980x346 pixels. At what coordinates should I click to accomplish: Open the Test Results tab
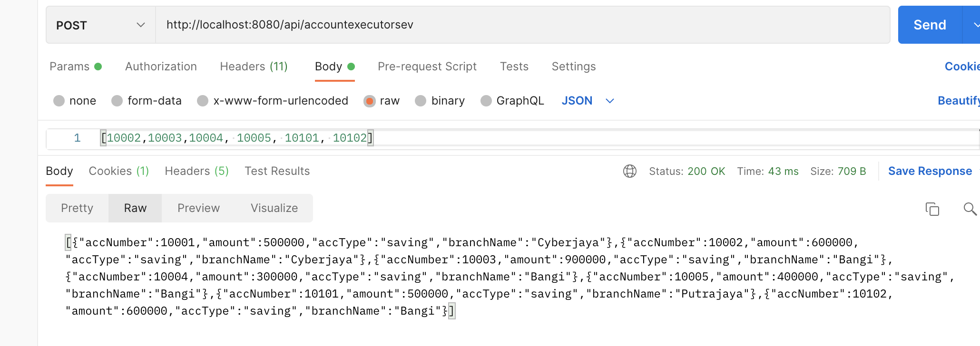tap(277, 171)
